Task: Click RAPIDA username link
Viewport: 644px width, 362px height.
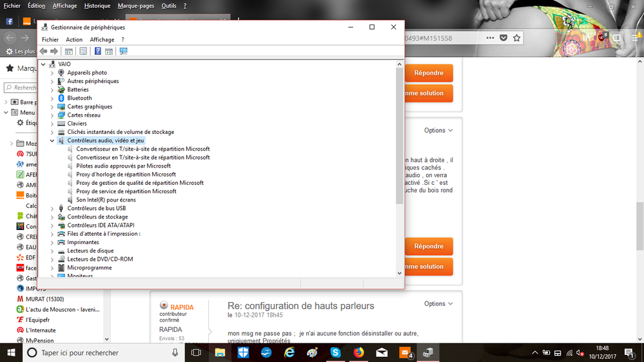Action: point(182,307)
